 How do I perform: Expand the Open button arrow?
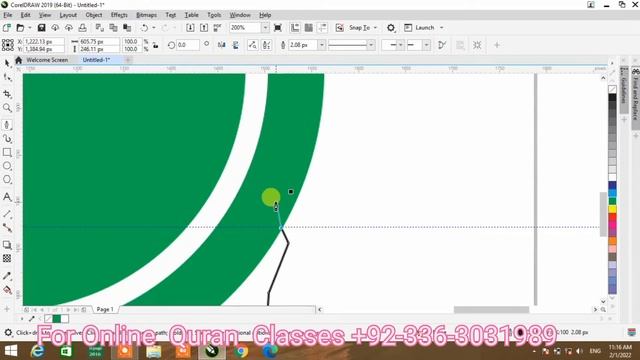pyautogui.click(x=29, y=28)
